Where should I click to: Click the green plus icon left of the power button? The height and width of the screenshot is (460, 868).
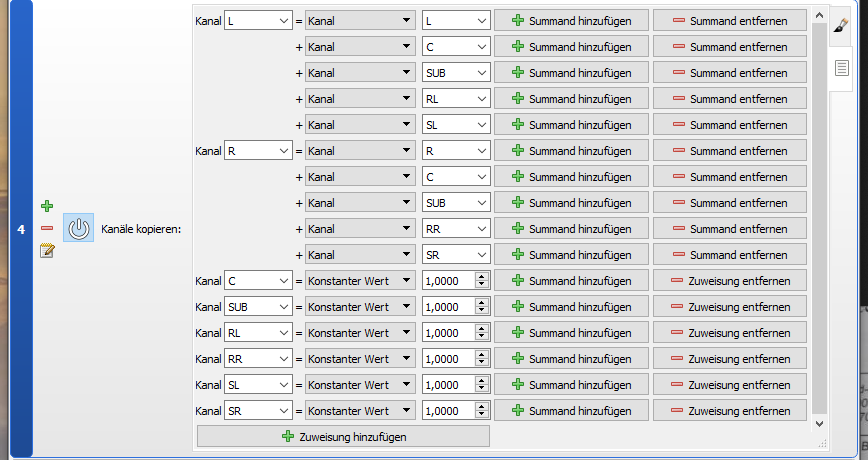(x=46, y=206)
